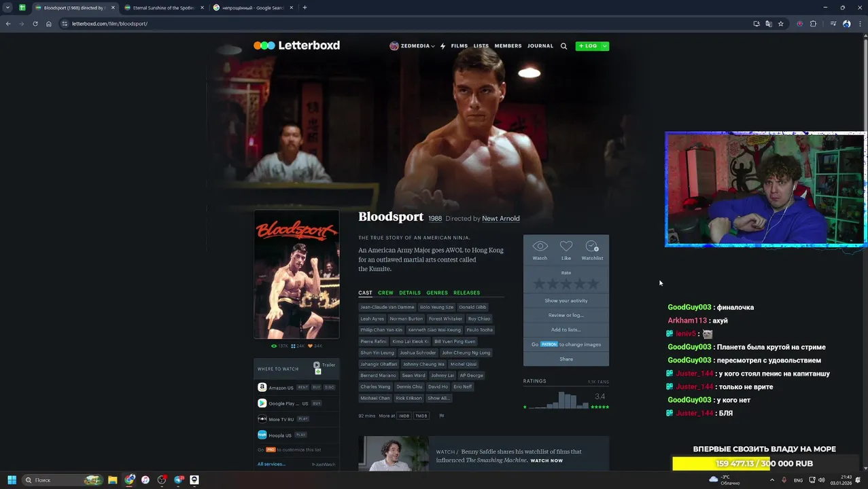Go back in browser history
Screen dimensions: 868x489
tap(8, 24)
